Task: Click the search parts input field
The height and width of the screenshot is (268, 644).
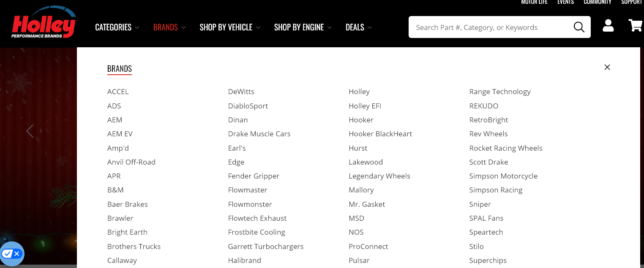Action: [490, 27]
